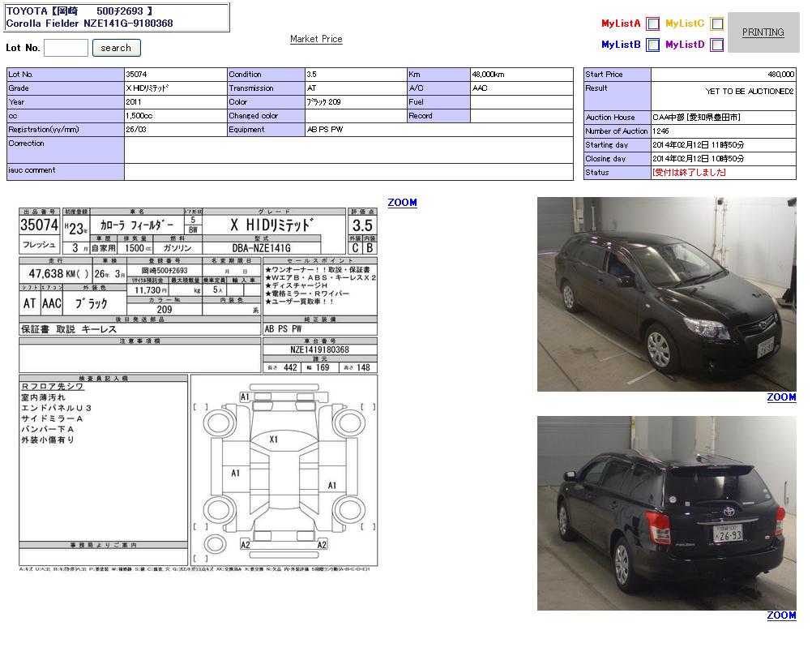Open the rear view car photo
The width and height of the screenshot is (812, 656).
(x=666, y=513)
